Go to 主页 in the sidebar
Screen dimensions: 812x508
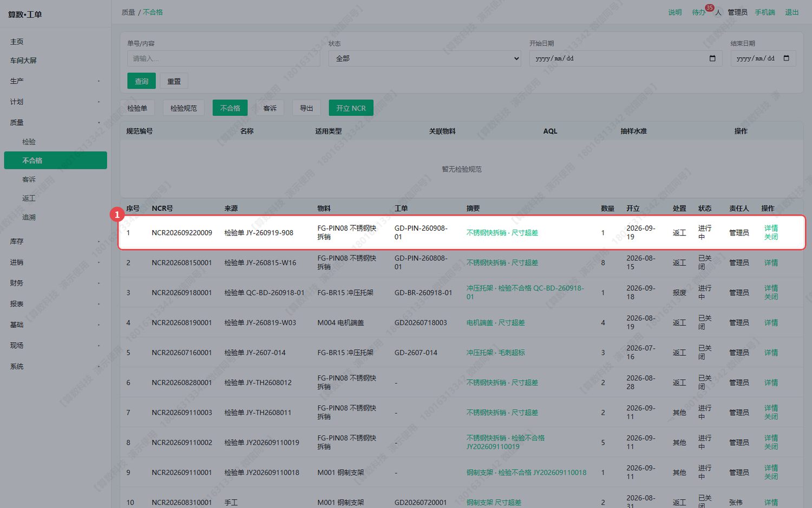tap(17, 42)
